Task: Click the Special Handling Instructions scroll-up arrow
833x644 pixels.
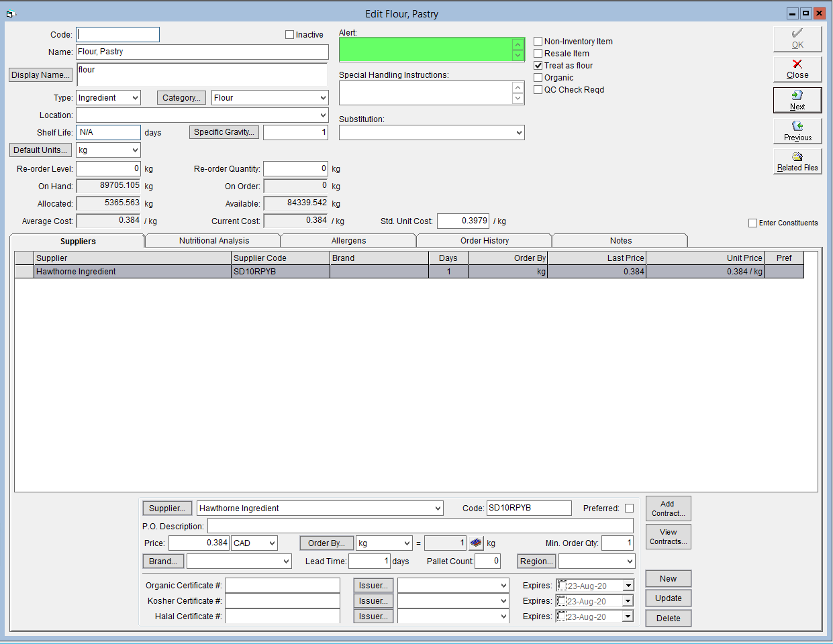Action: [x=518, y=87]
